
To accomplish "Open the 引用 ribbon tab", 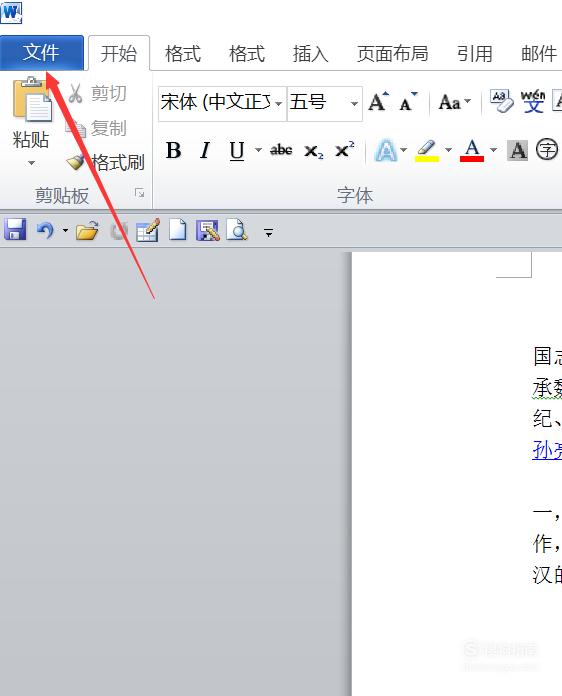I will click(x=475, y=54).
